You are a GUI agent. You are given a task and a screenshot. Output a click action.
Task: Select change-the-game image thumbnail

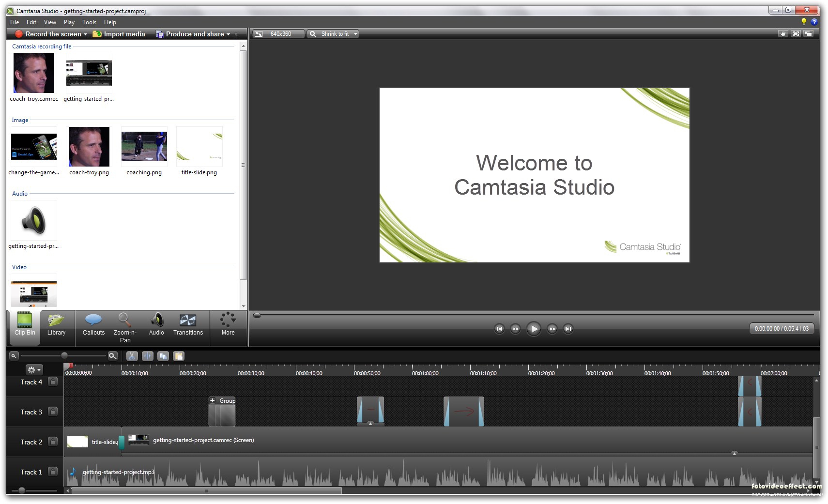[x=34, y=147]
